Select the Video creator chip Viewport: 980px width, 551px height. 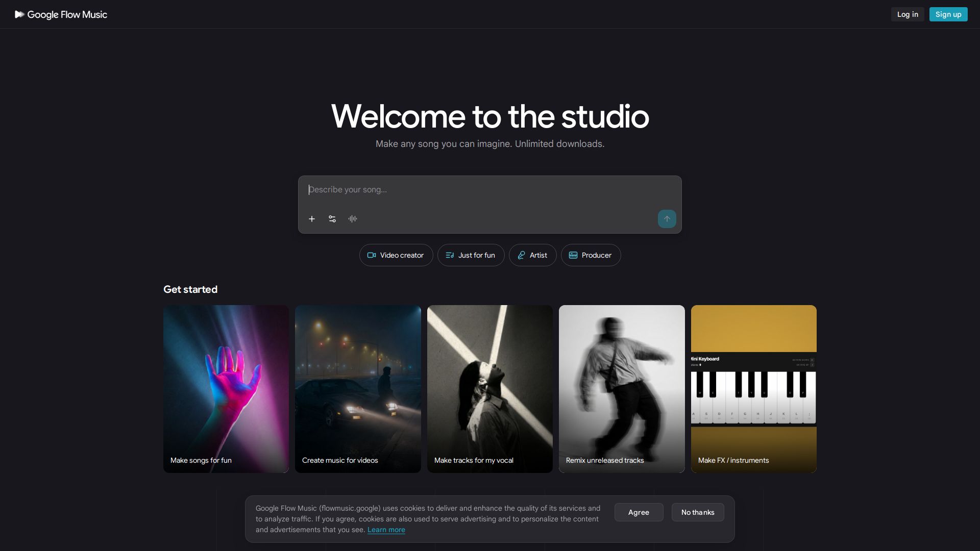coord(396,255)
